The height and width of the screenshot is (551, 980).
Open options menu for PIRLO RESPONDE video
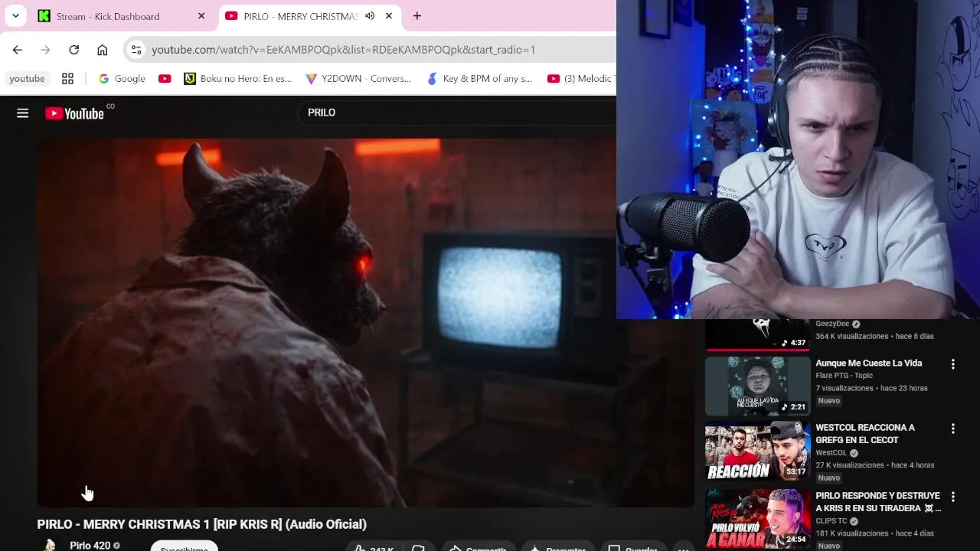coord(953,497)
